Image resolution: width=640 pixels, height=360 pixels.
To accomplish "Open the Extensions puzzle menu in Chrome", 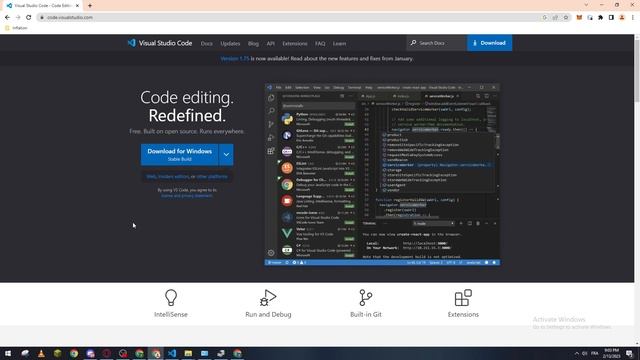I will click(600, 18).
